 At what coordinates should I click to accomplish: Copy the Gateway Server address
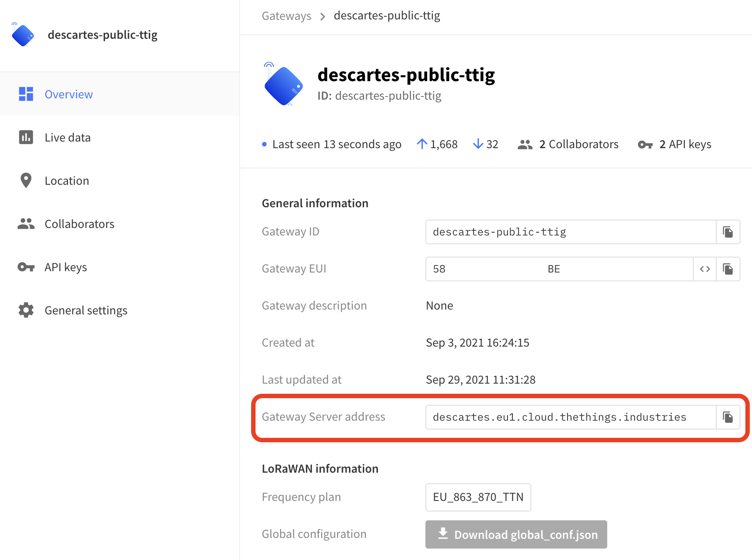[x=728, y=417]
